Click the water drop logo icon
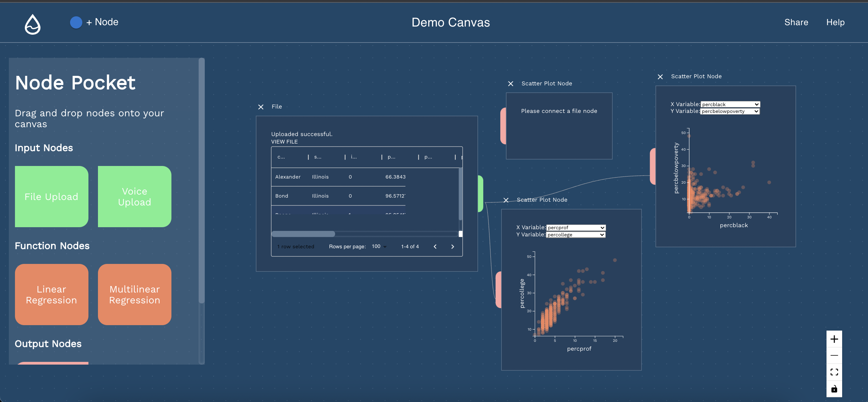Image resolution: width=868 pixels, height=402 pixels. (x=33, y=24)
